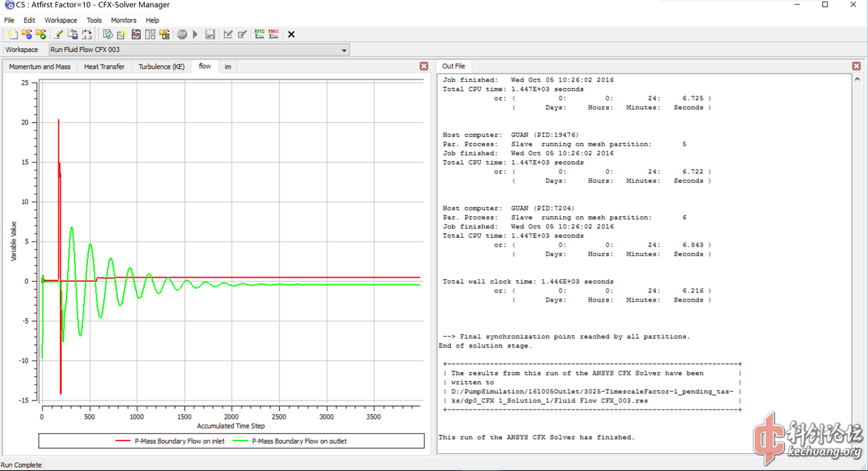
Task: Close the Out File panel
Action: coord(856,66)
